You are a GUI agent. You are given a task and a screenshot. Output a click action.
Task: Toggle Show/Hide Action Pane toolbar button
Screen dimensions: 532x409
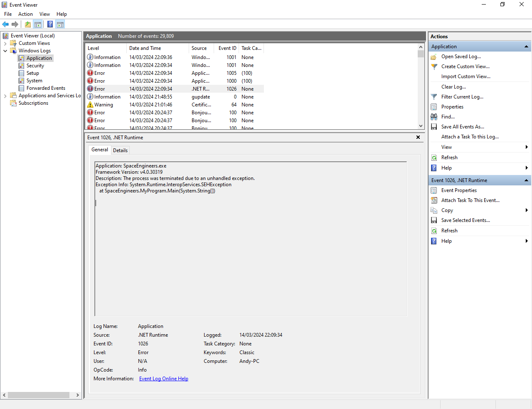point(60,24)
